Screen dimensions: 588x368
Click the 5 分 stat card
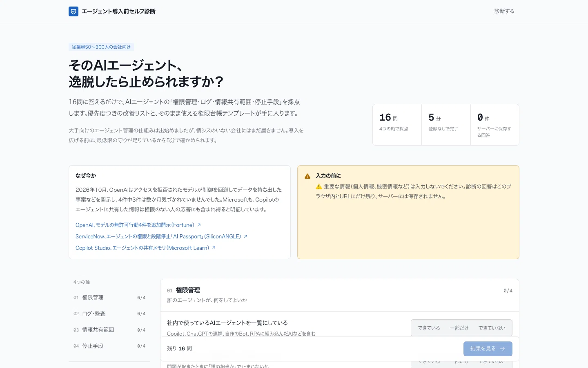tap(446, 125)
